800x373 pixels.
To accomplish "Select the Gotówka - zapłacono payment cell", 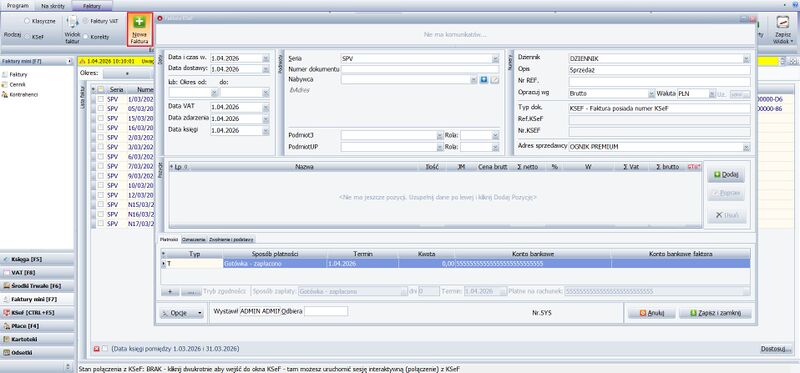I will (x=274, y=264).
